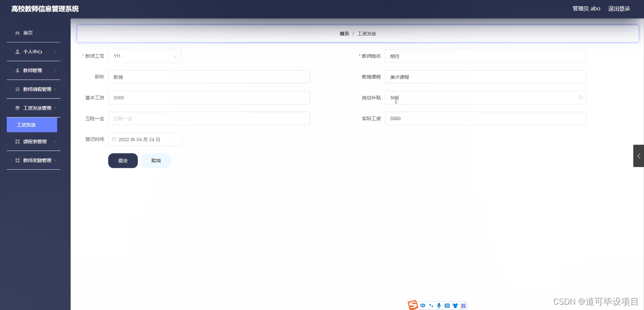Collapse the 工资发放管理 section
This screenshot has height=310, width=644.
click(55, 108)
